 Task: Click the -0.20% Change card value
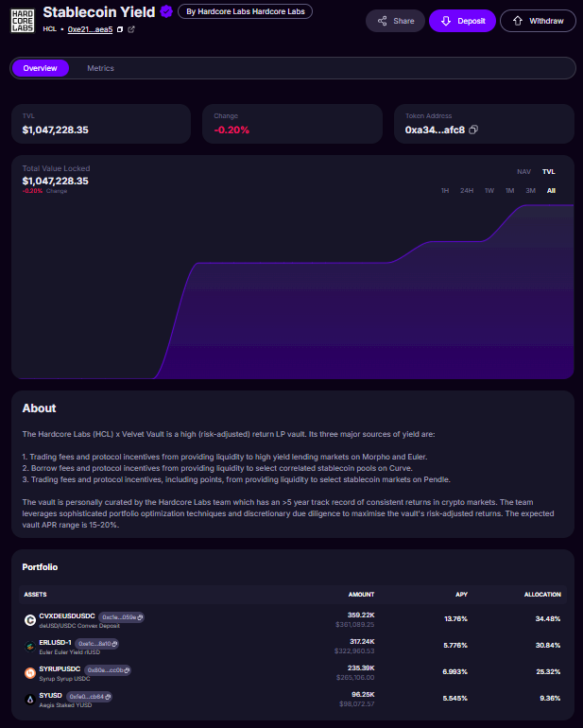pos(231,130)
